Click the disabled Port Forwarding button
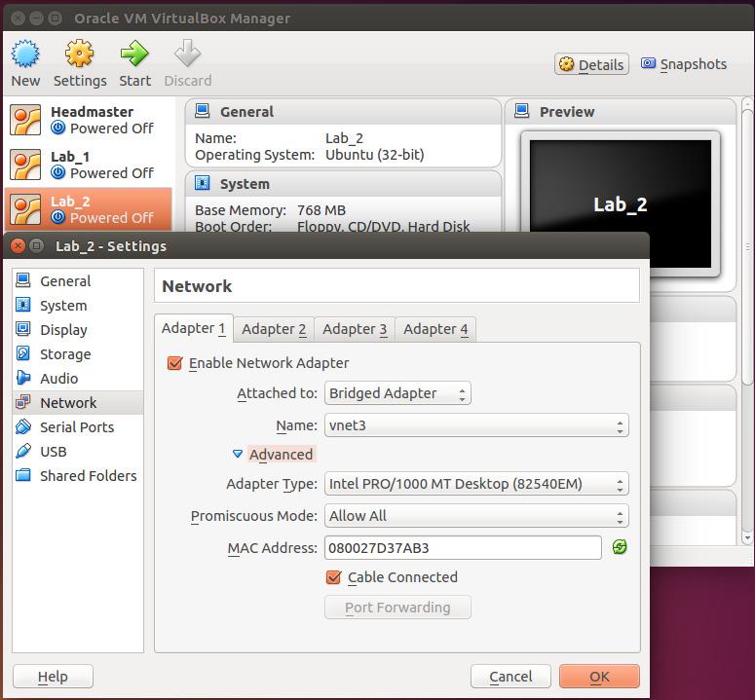The image size is (755, 700). [x=397, y=608]
